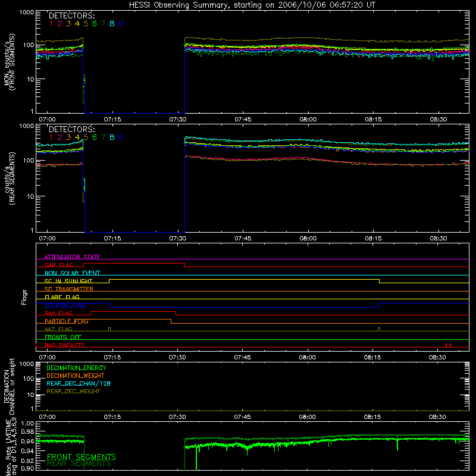Select the REAR_DEC_WEIGHT legend entry
The image size is (476, 476).
pos(73,392)
